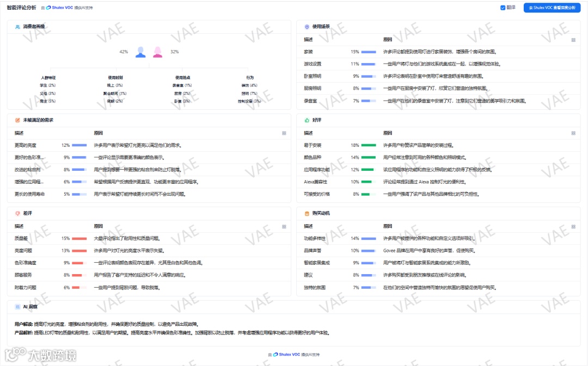Select the 可接受的价格 row in 好评
Screen dimensions: 588x366
click(438, 194)
